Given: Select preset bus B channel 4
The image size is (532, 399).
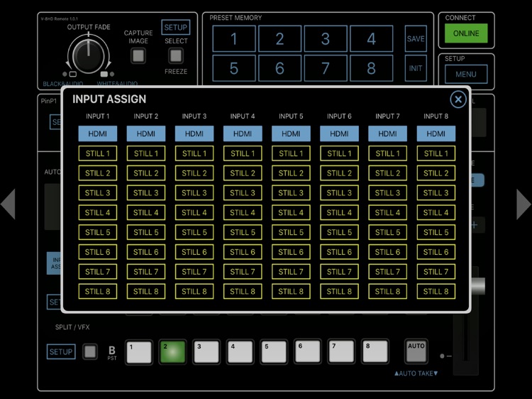Looking at the screenshot, I should (x=240, y=352).
